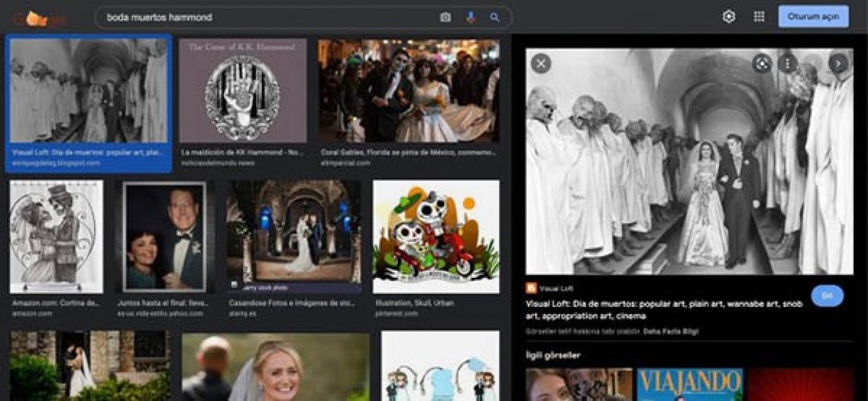Viewport: 868px width, 401px height.
Task: Click the camera search-by-image icon
Action: [x=445, y=17]
